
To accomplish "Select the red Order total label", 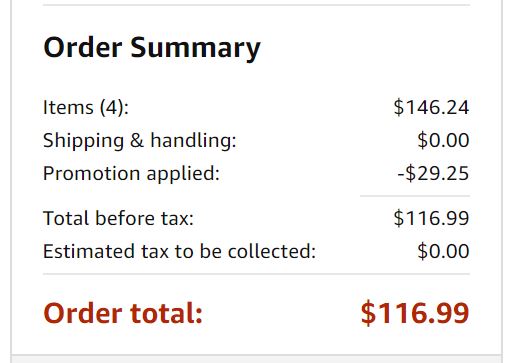I will click(x=123, y=313).
